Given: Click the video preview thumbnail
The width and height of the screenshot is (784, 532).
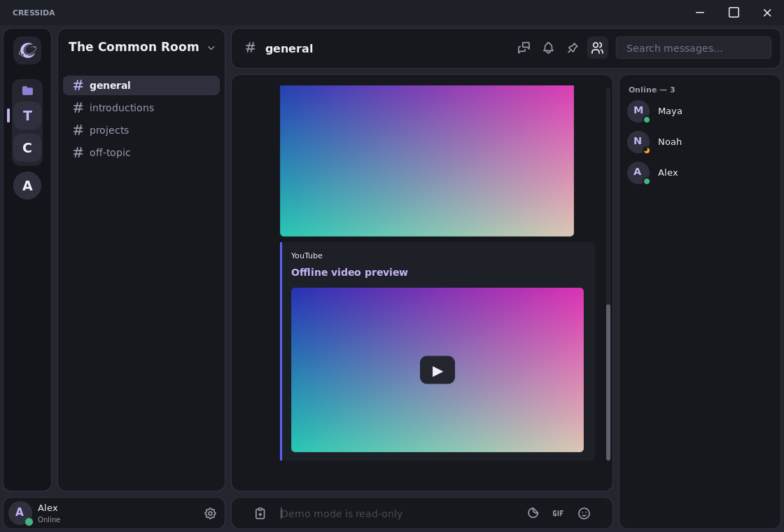Looking at the screenshot, I should (437, 370).
